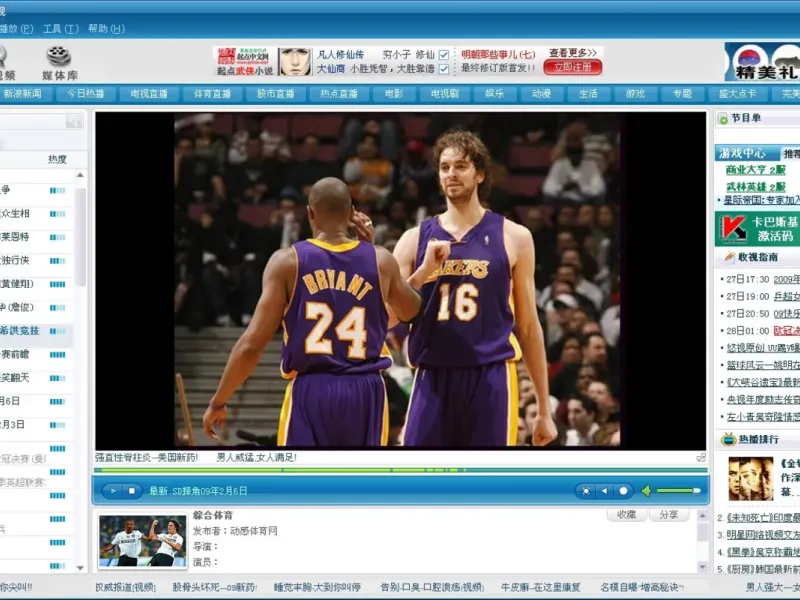Viewport: 800px width, 600px height.
Task: Click the down arrow of info panel scrollbar
Action: [x=703, y=567]
